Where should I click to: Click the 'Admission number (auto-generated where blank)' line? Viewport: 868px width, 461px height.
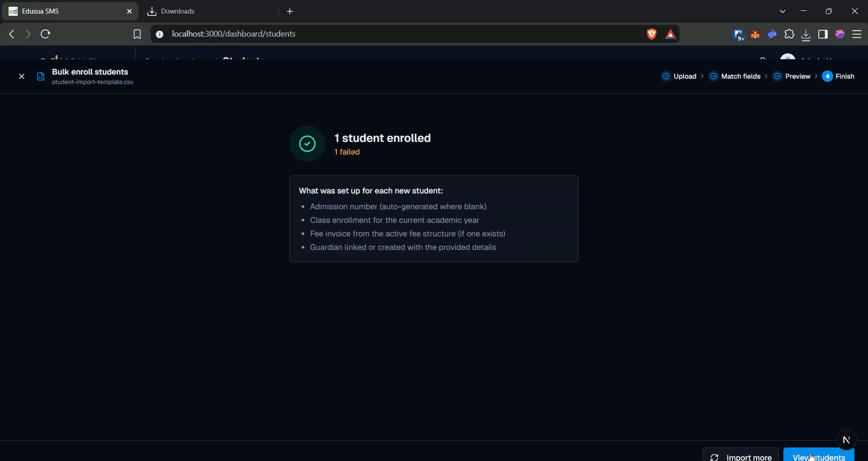tap(398, 207)
